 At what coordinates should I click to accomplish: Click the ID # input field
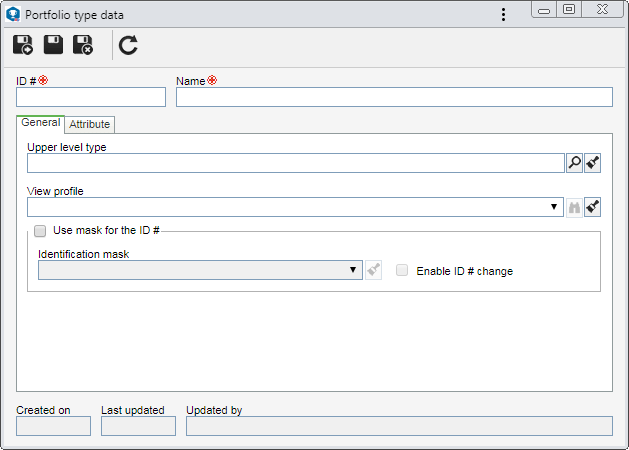point(91,97)
